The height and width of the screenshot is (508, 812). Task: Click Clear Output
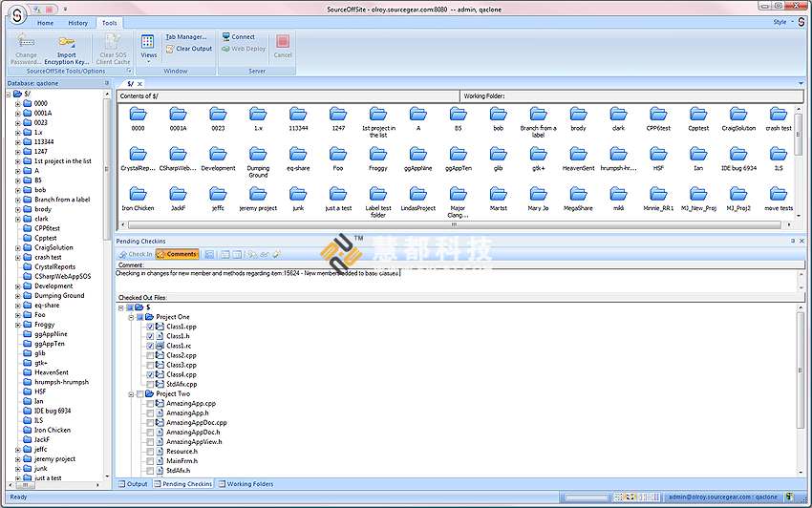pos(189,49)
